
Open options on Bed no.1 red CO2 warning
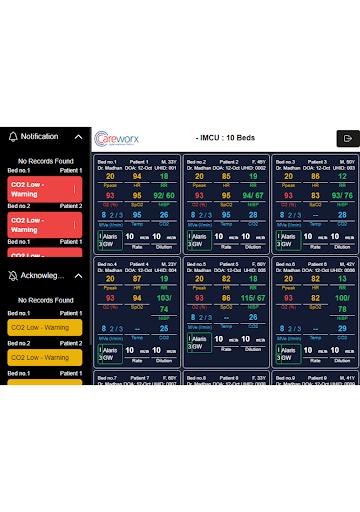[74, 189]
